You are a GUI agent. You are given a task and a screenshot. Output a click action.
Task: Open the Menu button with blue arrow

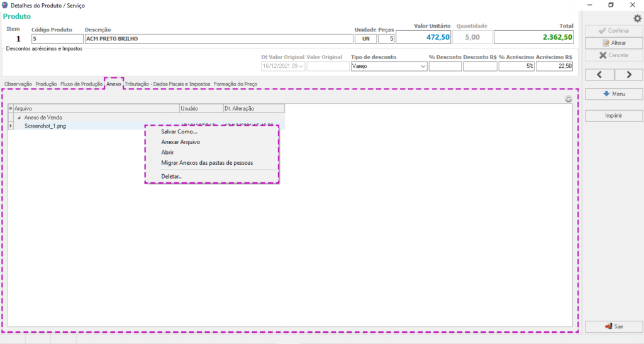click(614, 94)
